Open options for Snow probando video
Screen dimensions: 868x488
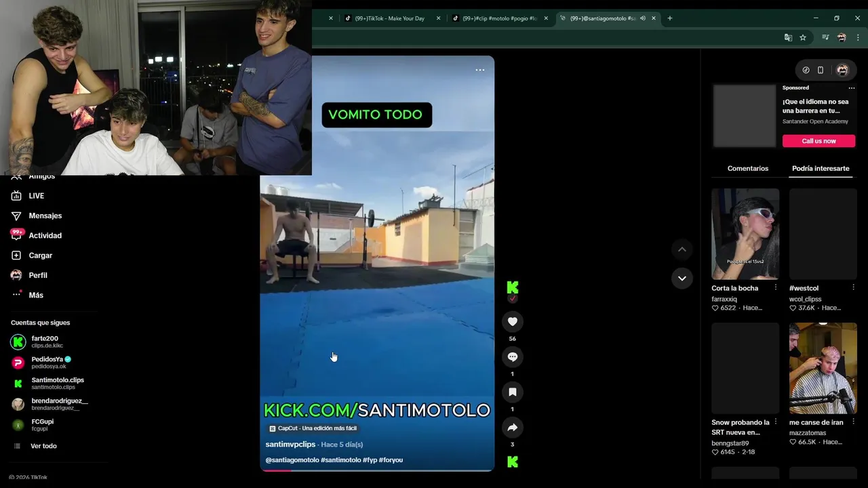click(776, 422)
